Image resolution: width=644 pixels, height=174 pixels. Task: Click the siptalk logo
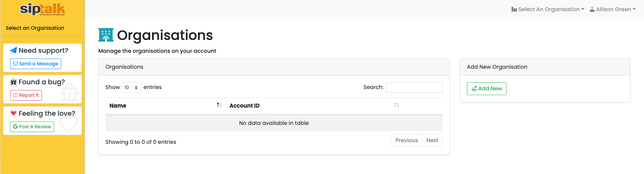tap(42, 9)
